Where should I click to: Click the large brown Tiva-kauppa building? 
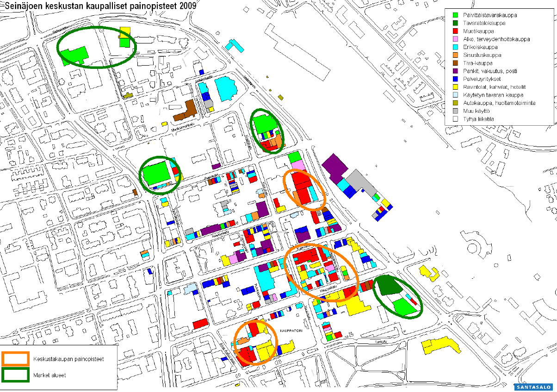pyautogui.click(x=186, y=111)
